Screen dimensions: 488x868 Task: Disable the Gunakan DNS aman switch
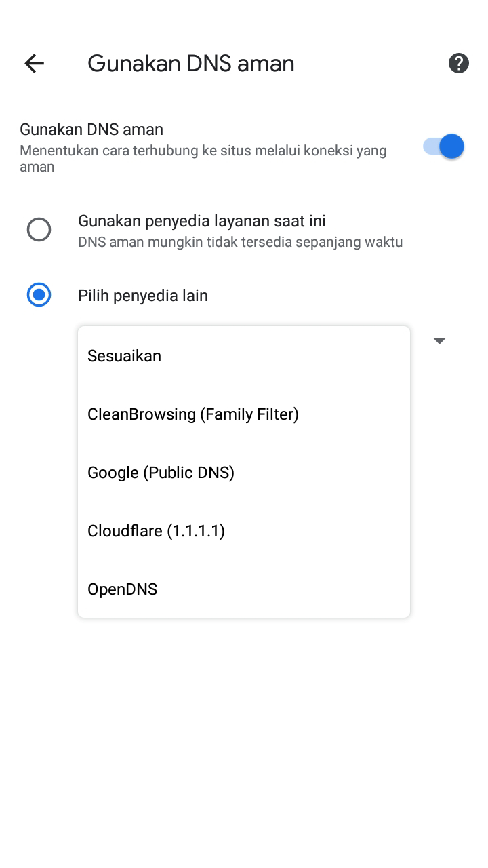coord(444,146)
